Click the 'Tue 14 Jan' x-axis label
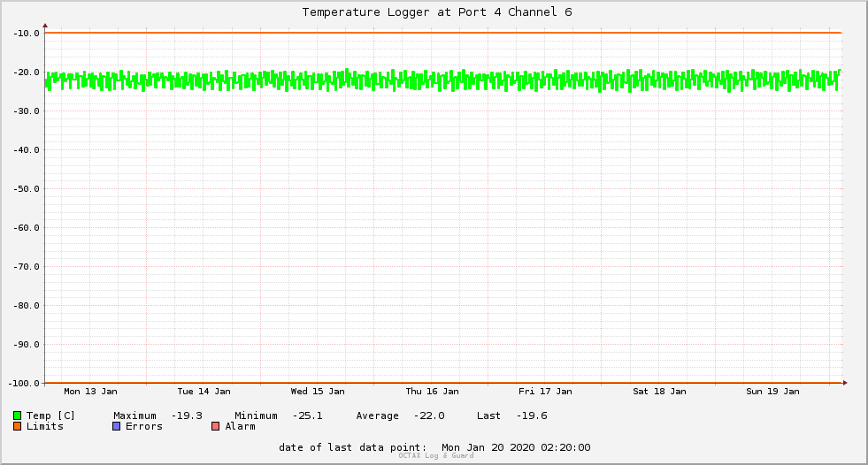Image resolution: width=868 pixels, height=465 pixels. pyautogui.click(x=204, y=391)
